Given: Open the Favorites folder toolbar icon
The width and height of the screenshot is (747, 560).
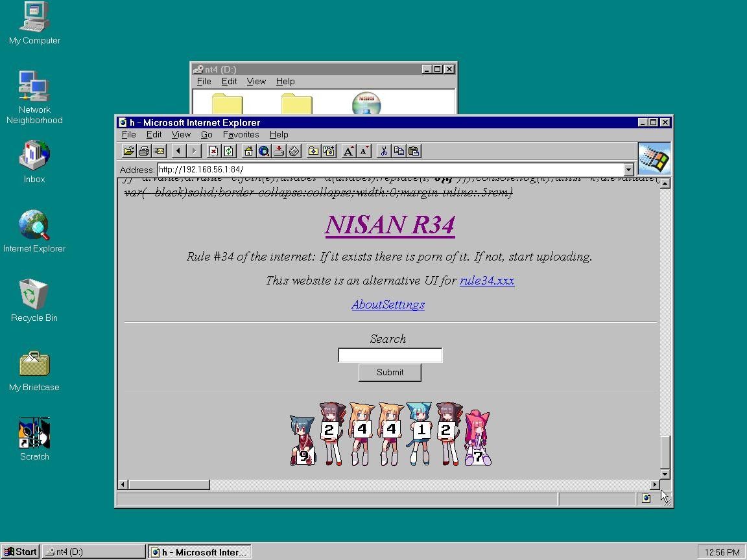Looking at the screenshot, I should coord(313,152).
